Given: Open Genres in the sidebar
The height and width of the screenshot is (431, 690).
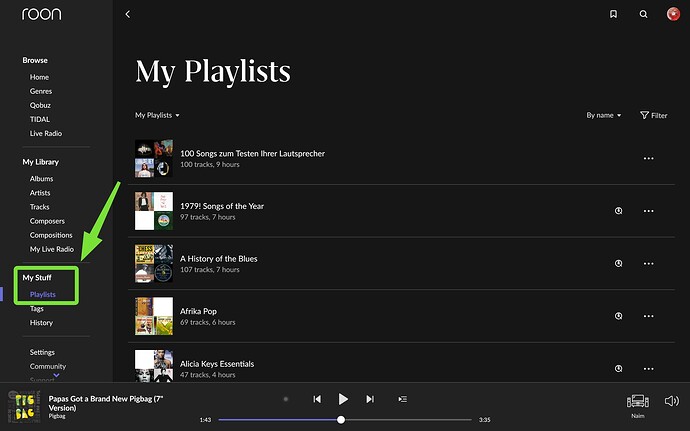Looking at the screenshot, I should (x=41, y=91).
